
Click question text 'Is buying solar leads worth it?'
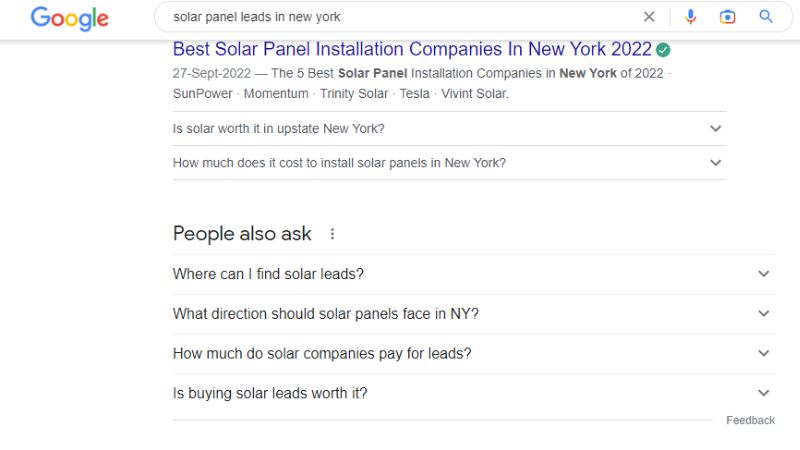click(x=270, y=393)
